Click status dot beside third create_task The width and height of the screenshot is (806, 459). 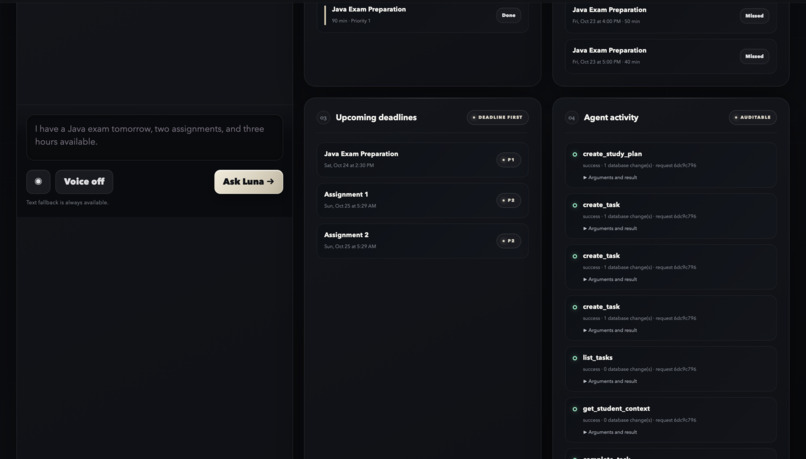click(x=575, y=307)
